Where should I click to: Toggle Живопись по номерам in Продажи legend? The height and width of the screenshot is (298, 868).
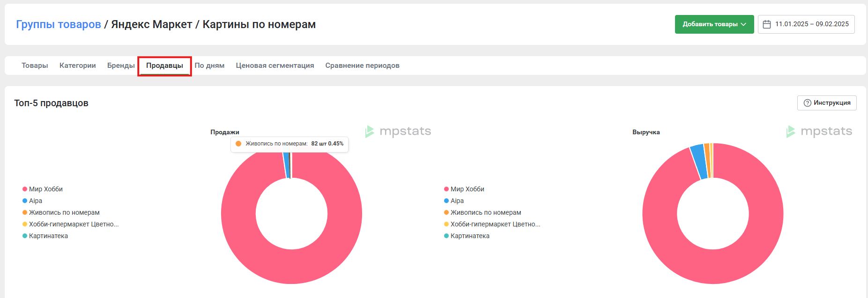(61, 212)
